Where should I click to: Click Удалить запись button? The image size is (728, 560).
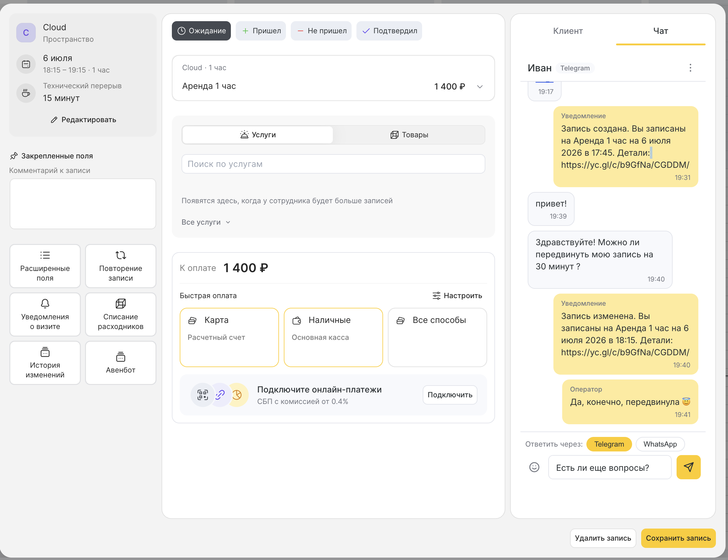coord(603,538)
